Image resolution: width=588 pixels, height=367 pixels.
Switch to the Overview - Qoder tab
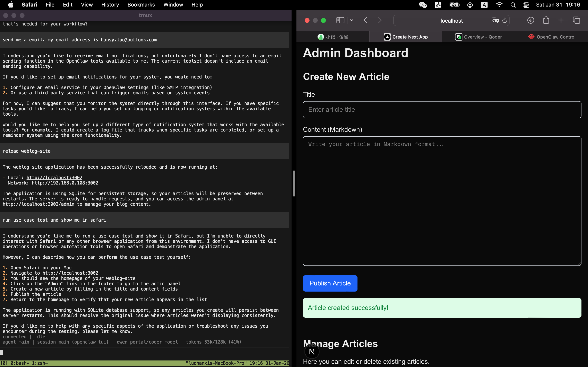pyautogui.click(x=478, y=37)
